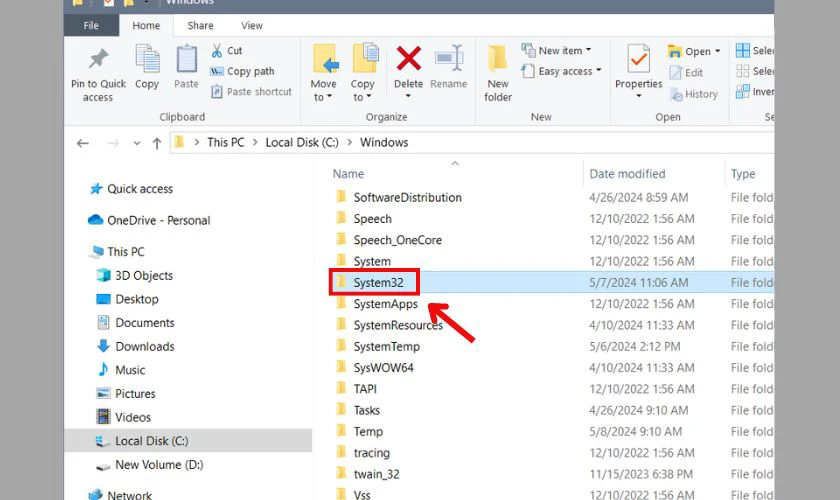The width and height of the screenshot is (840, 500).
Task: Click the Paste clipboard icon
Action: pos(186,58)
